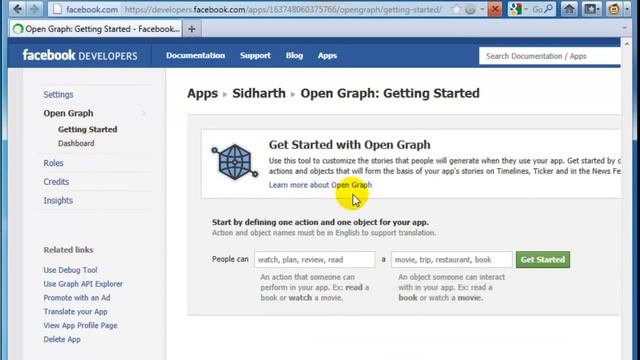The height and width of the screenshot is (360, 640).
Task: Go forward with the browser forward arrow
Action: [x=35, y=9]
